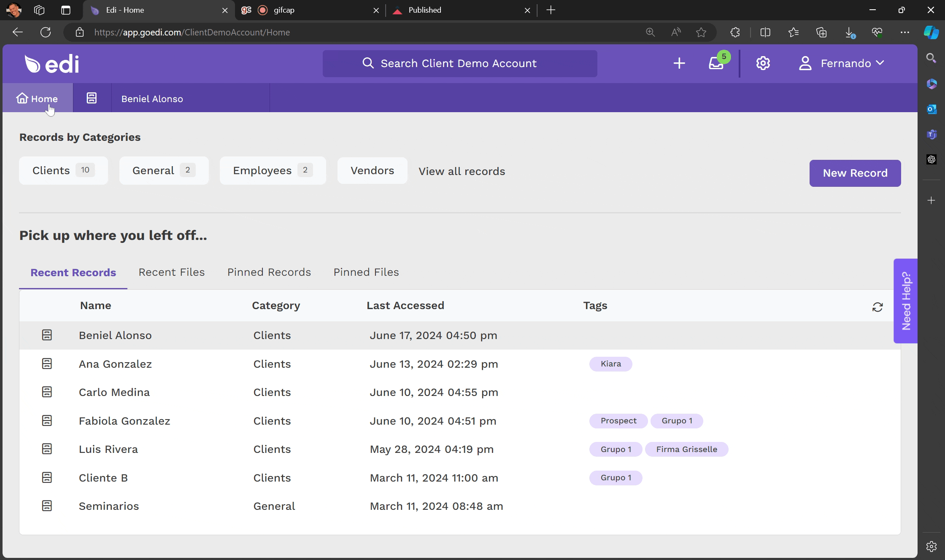945x560 pixels.
Task: Open the browser three-dot settings menu
Action: 904,32
